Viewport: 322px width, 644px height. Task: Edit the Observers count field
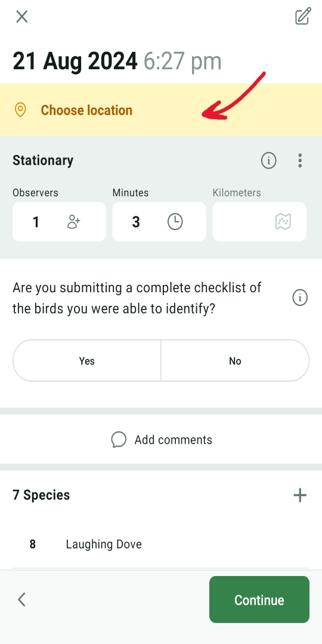click(59, 222)
